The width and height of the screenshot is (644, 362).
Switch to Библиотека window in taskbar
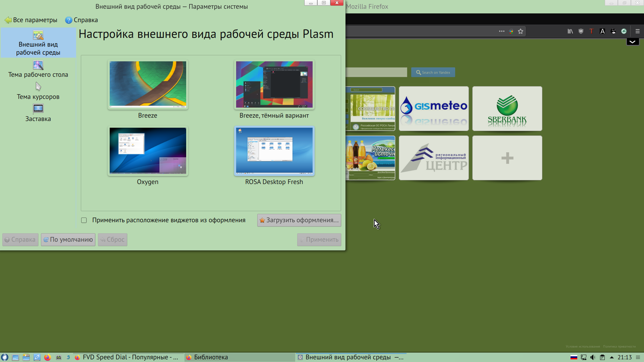(x=211, y=357)
